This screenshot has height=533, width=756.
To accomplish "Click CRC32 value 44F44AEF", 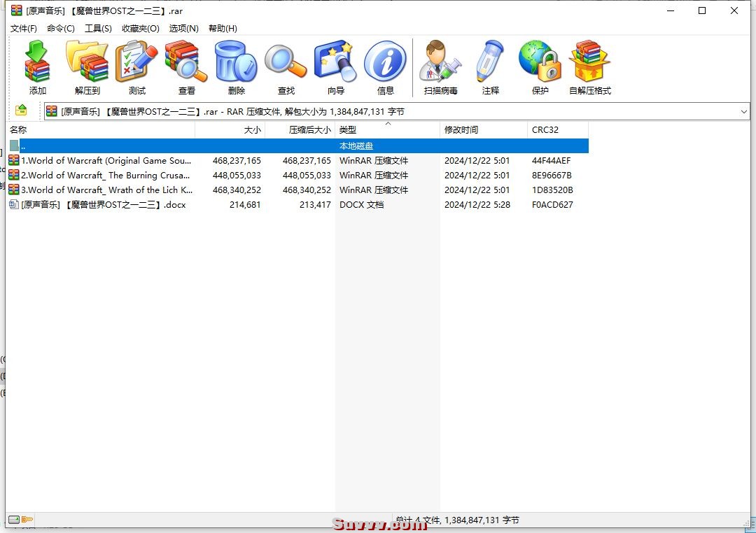I will (551, 160).
